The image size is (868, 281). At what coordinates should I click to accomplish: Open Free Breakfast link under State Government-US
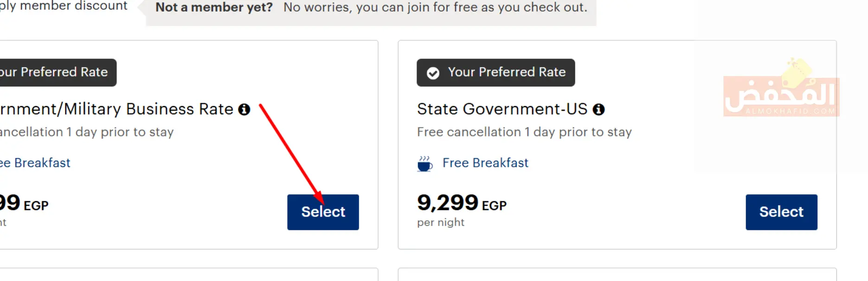(x=485, y=163)
